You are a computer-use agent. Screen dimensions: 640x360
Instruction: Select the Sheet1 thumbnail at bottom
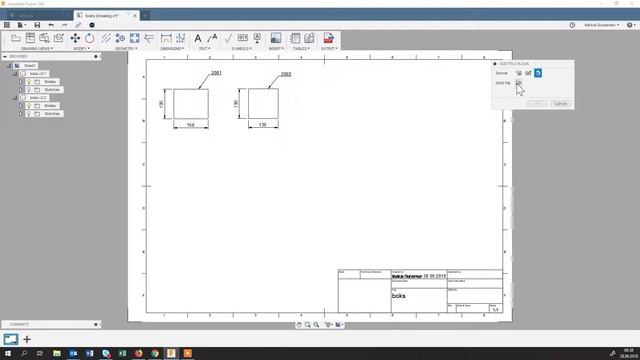pos(11,339)
